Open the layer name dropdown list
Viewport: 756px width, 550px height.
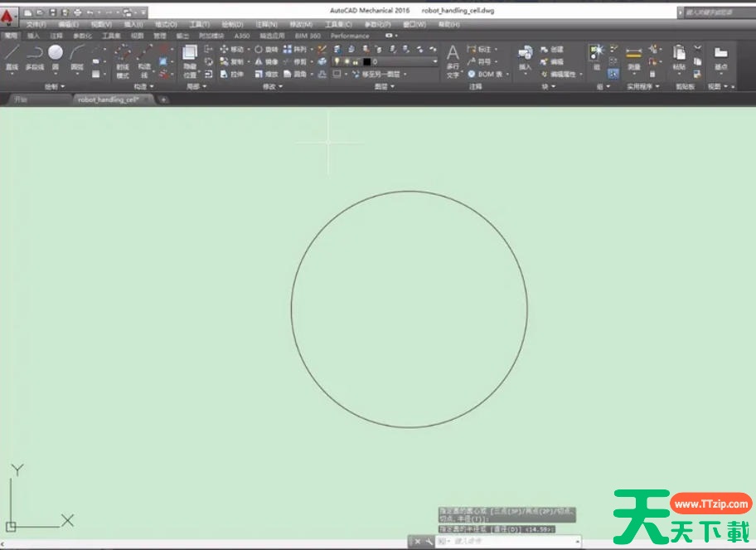pos(433,62)
